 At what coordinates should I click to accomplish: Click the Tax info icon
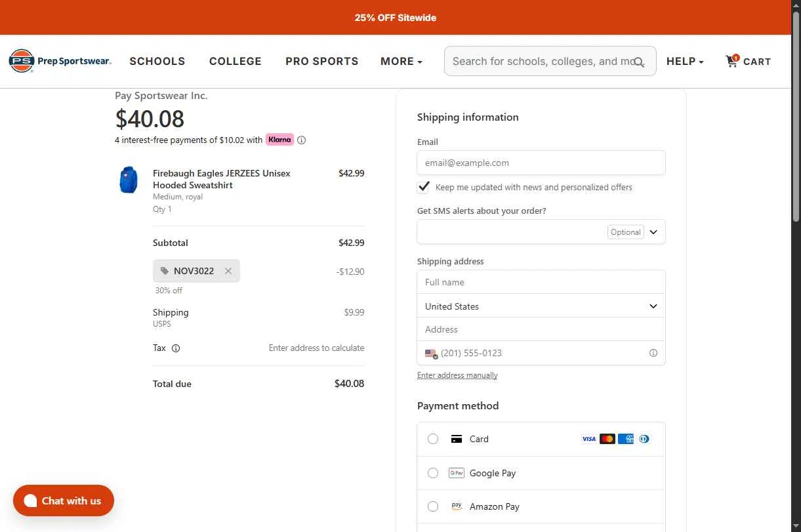click(176, 348)
